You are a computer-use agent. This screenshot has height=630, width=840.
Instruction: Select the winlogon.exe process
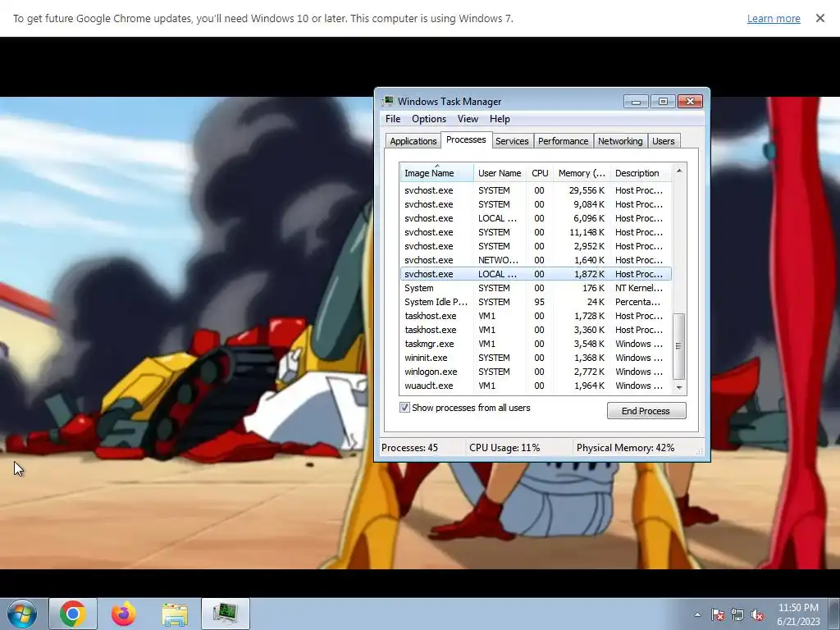[x=536, y=372]
